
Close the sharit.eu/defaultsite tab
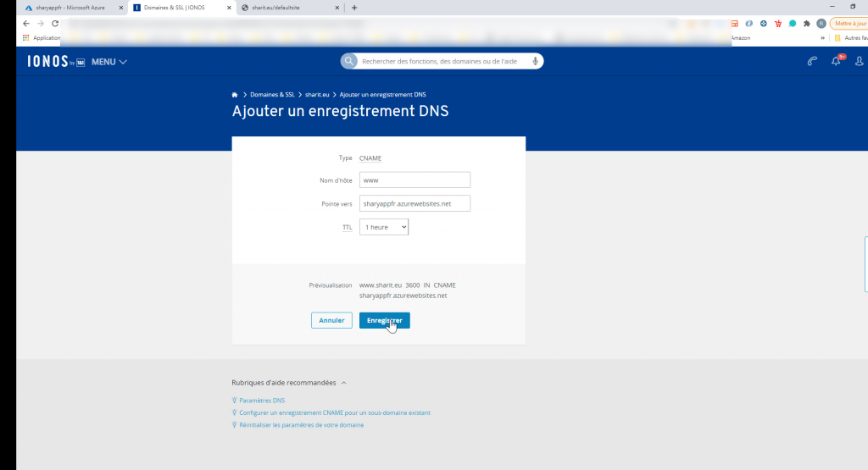coord(337,8)
